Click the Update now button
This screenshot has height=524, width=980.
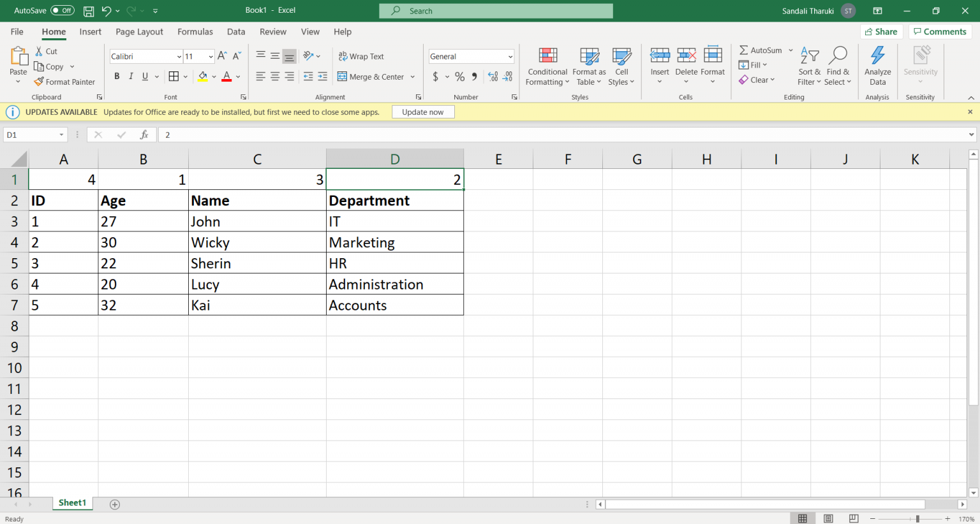pos(422,112)
